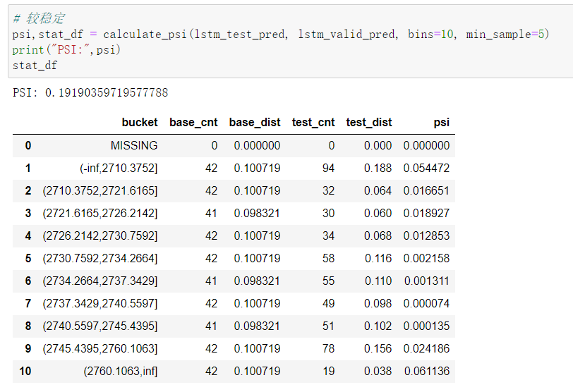
Task: Click the test_dist column header
Action: (369, 122)
